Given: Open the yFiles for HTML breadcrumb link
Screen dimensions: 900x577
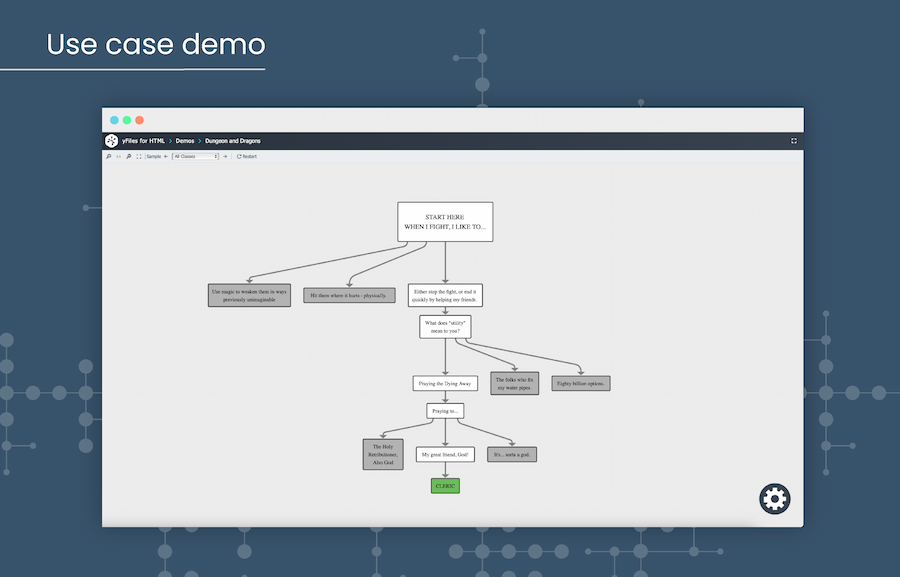Looking at the screenshot, I should (x=143, y=141).
